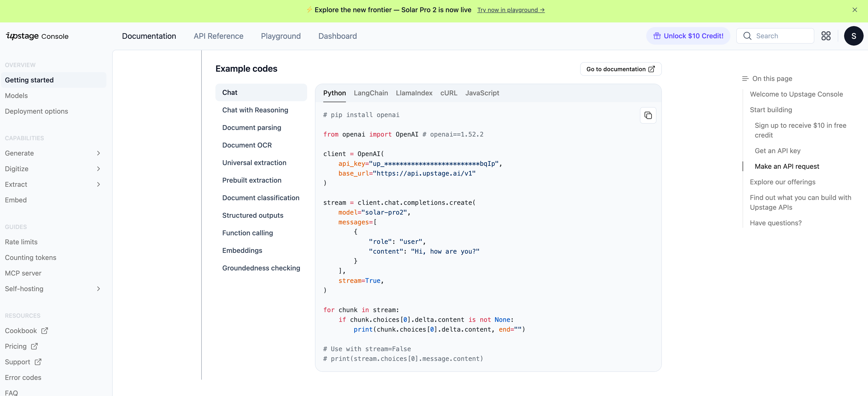This screenshot has width=868, height=396.
Task: Expand the Self-hosting guide section
Action: pyautogui.click(x=98, y=288)
